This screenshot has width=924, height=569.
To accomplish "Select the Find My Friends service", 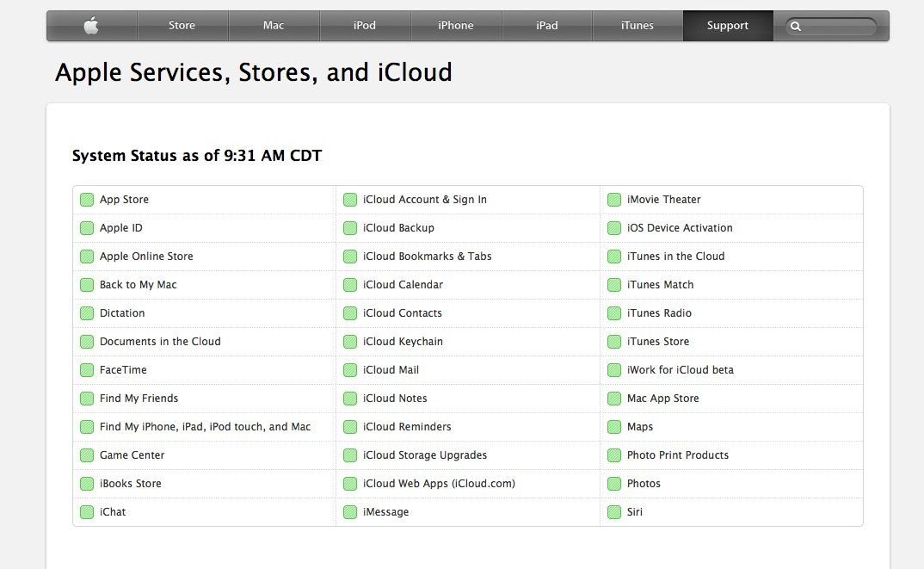I will coord(139,398).
